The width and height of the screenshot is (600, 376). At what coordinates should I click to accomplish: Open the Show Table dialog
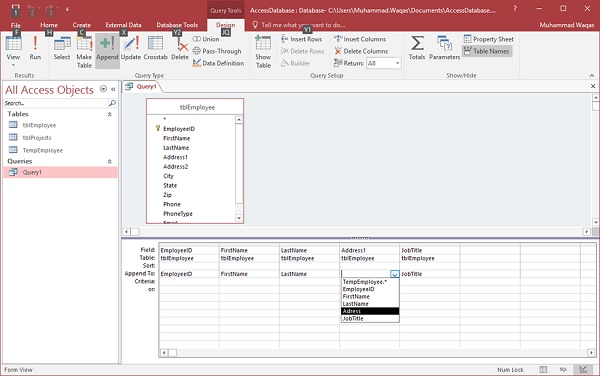(x=263, y=52)
